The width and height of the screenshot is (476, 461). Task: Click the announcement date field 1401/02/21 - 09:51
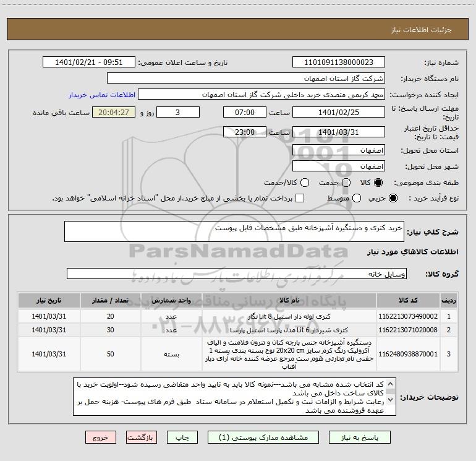[89, 62]
